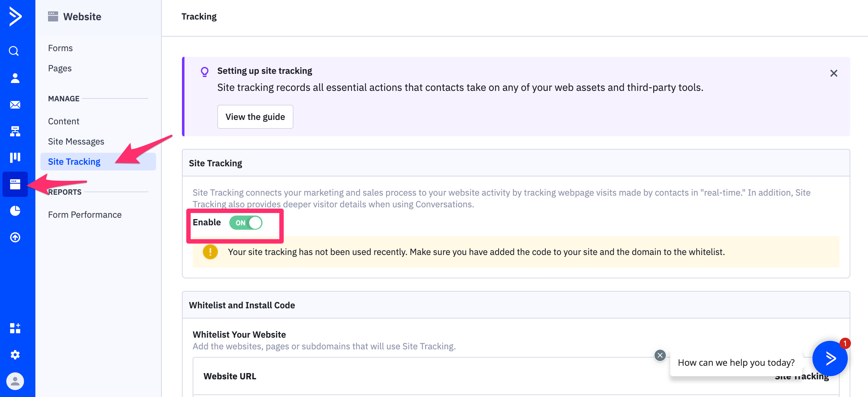The width and height of the screenshot is (868, 397).
Task: Open the blue help chat launcher
Action: (829, 358)
